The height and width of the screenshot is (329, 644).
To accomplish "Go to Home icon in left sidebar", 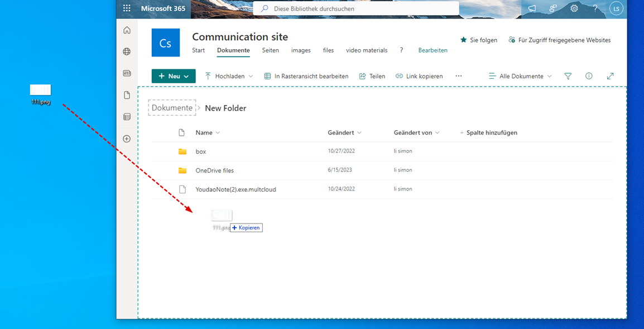I will pyautogui.click(x=127, y=30).
